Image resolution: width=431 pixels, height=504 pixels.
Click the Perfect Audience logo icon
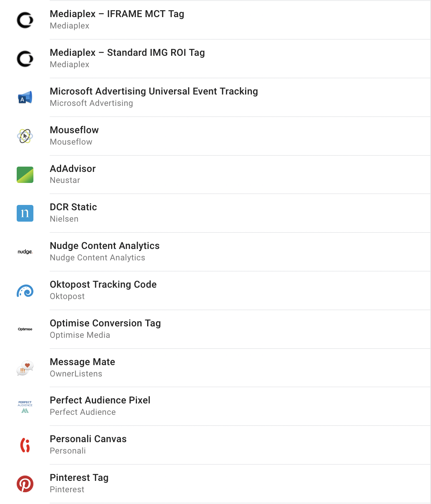point(25,406)
